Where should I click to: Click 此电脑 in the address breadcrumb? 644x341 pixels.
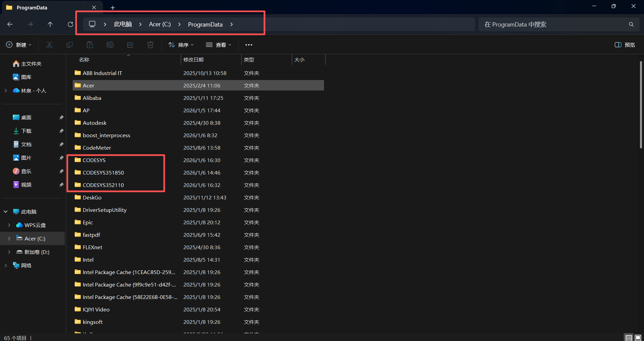pos(123,24)
